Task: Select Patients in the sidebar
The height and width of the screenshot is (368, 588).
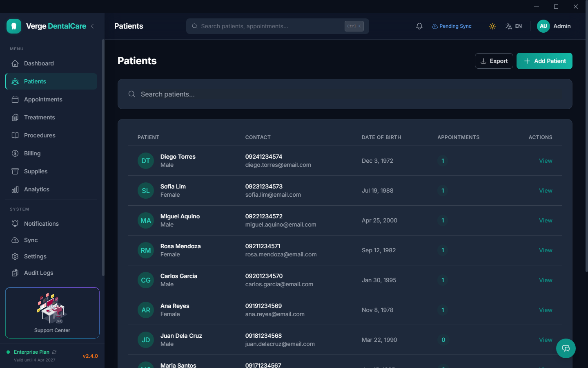Action: tap(51, 81)
